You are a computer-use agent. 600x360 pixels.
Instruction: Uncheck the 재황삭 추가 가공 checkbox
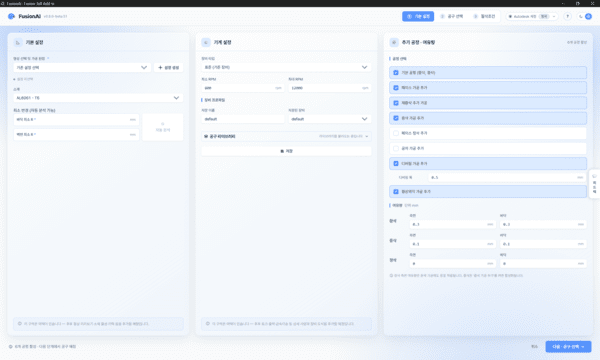(396, 103)
